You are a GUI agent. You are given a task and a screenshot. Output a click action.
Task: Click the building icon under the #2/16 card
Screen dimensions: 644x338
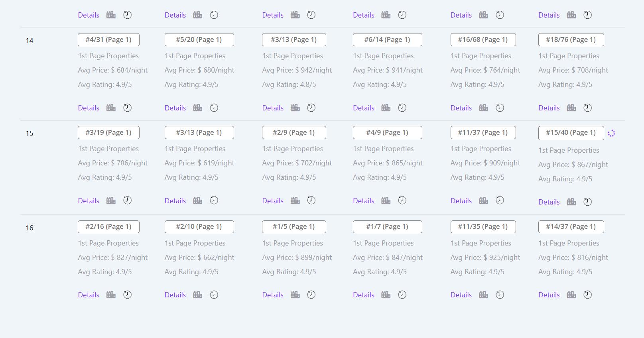pos(111,295)
